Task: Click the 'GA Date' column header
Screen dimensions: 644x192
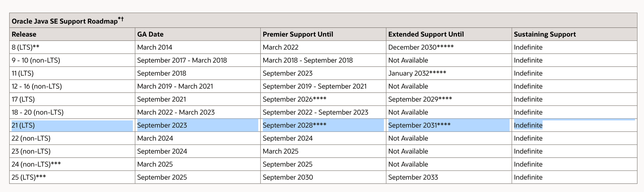Action: [x=198, y=34]
